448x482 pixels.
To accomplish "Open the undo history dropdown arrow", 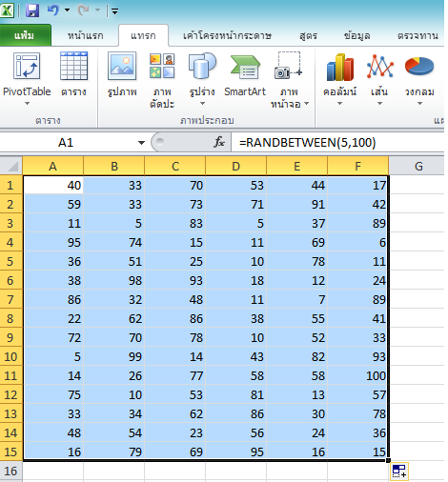I will click(x=67, y=10).
